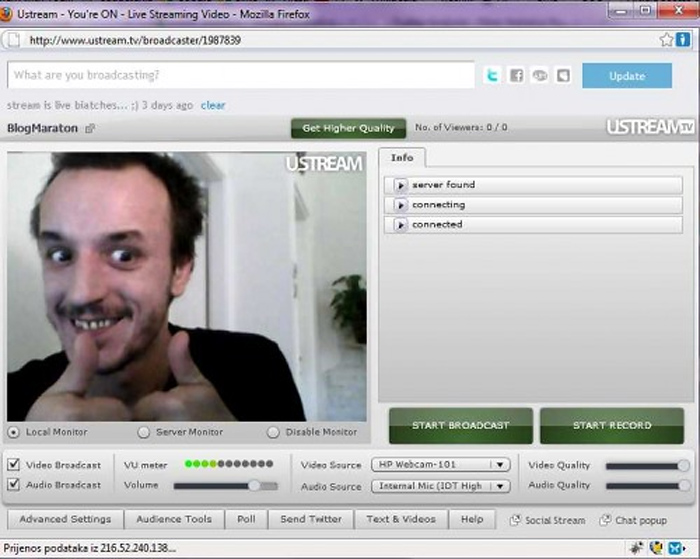Uncheck the Audio Broadcast checkbox
The image size is (700, 559).
[x=14, y=485]
